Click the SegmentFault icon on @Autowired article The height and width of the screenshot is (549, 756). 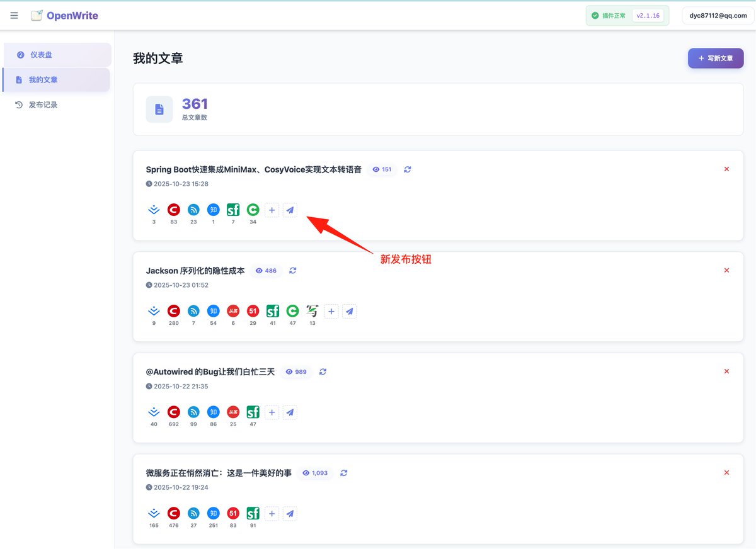253,412
